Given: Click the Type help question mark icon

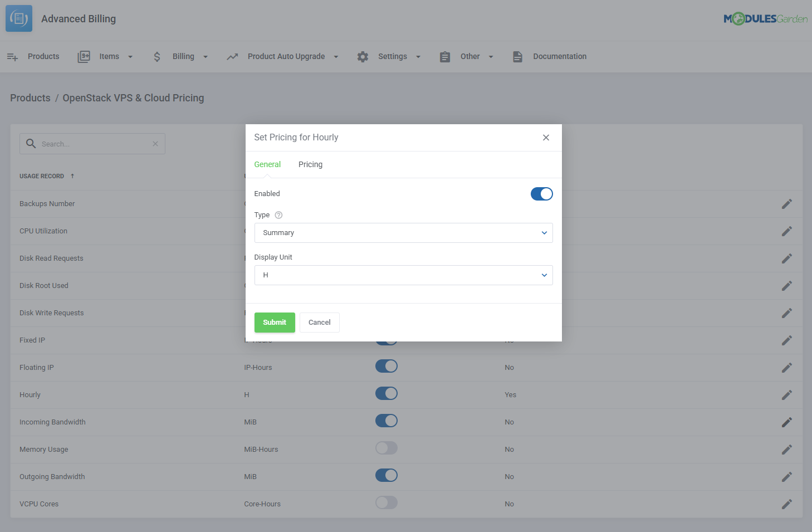Looking at the screenshot, I should coord(278,215).
